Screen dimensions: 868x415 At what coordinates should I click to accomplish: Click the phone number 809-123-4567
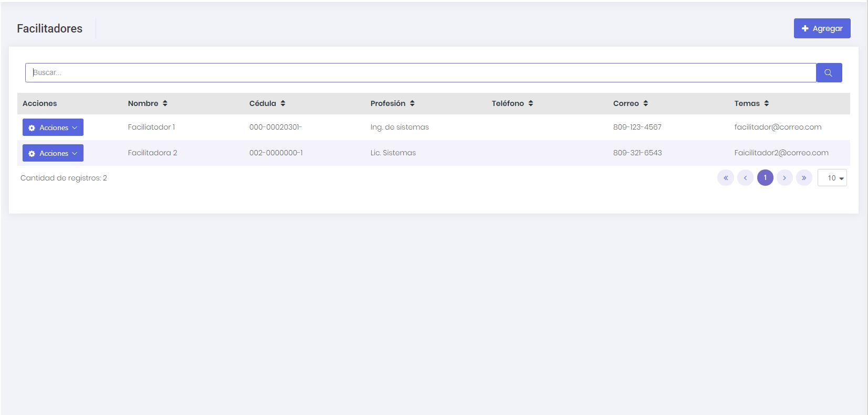coord(637,127)
